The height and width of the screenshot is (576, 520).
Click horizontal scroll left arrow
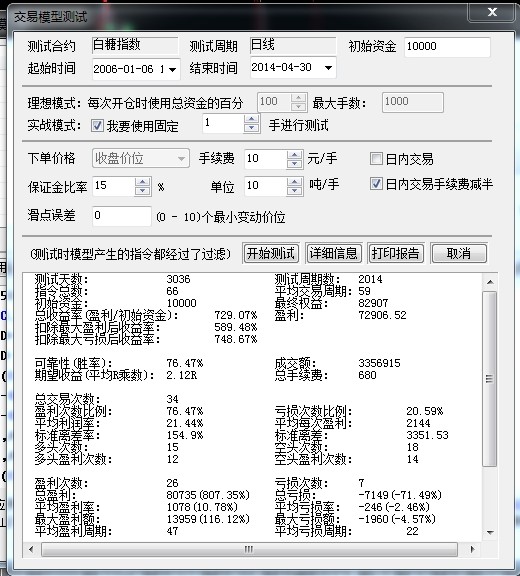[x=31, y=550]
